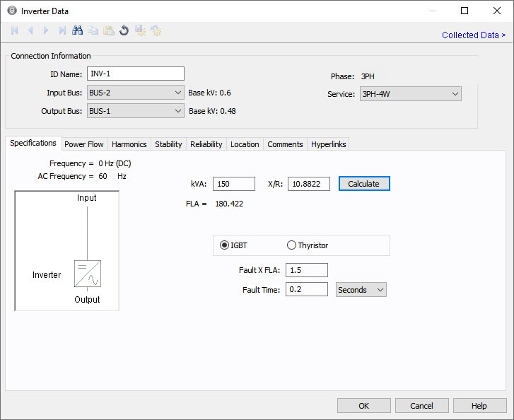Switch to the Harmonics tab
The width and height of the screenshot is (514, 420).
(129, 144)
